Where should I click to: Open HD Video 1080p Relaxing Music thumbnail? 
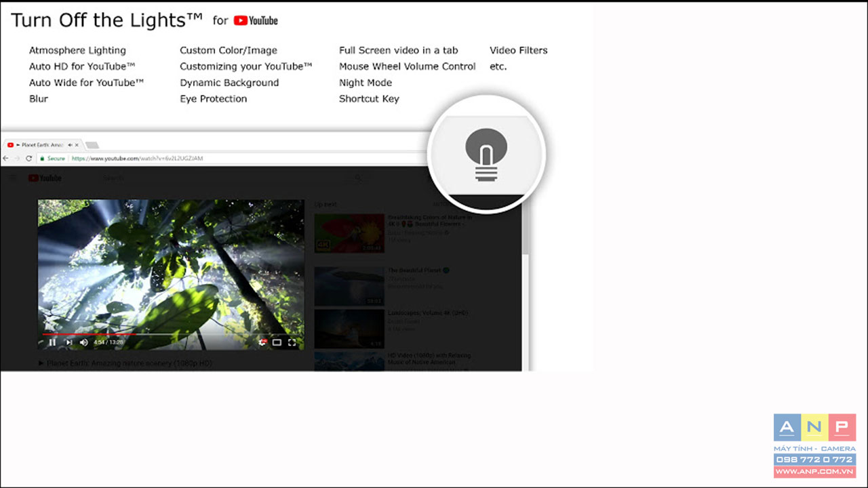[x=349, y=362]
